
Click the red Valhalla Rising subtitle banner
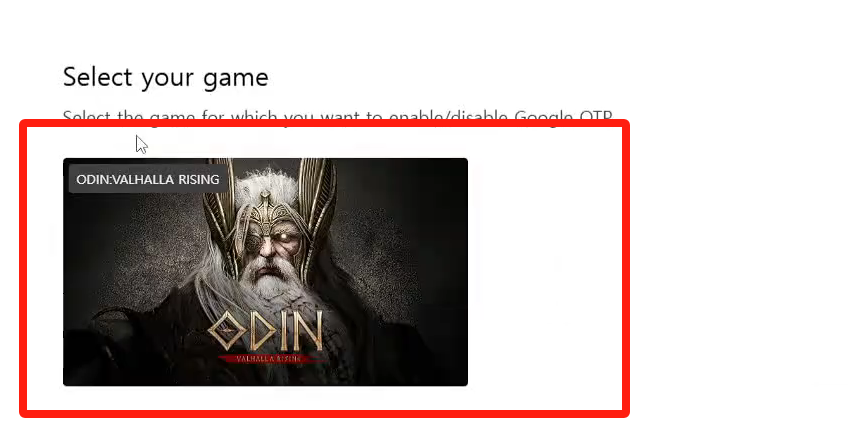click(x=271, y=359)
